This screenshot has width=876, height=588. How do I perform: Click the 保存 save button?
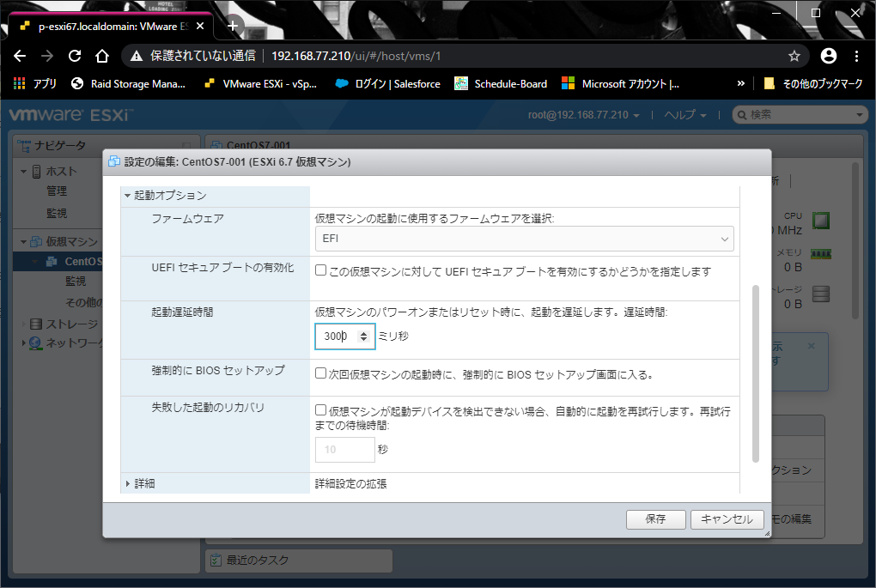click(655, 519)
